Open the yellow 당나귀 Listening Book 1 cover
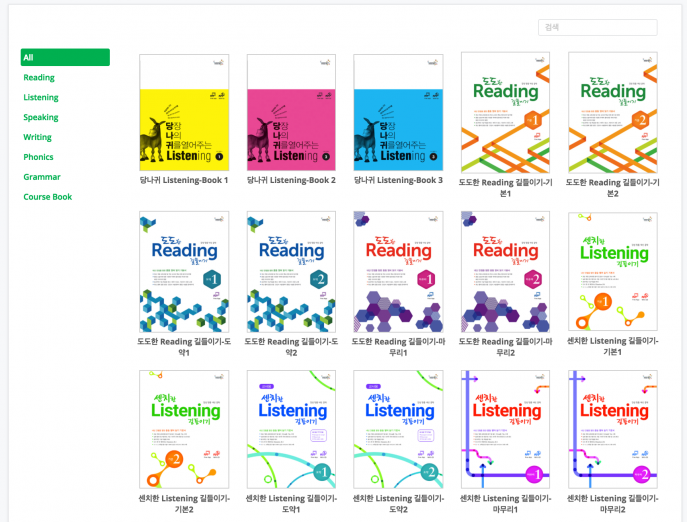Screen dimensions: 687x522 tap(184, 113)
